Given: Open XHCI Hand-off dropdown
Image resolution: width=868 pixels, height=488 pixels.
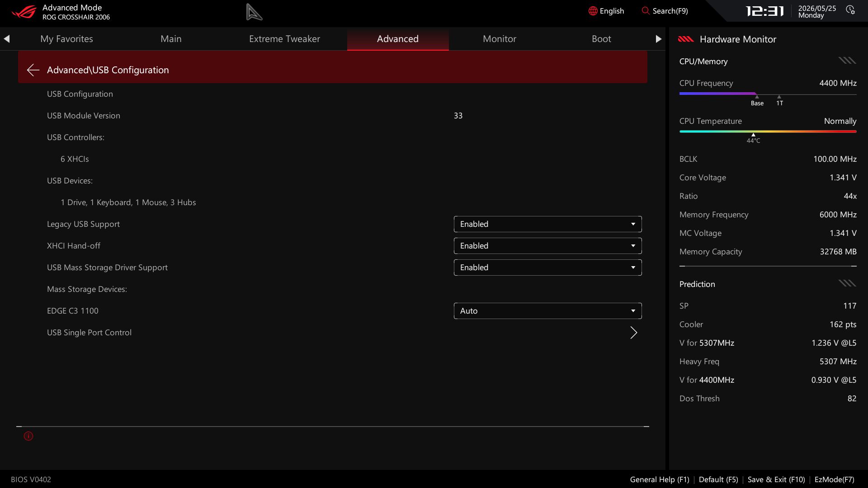Looking at the screenshot, I should [x=547, y=246].
